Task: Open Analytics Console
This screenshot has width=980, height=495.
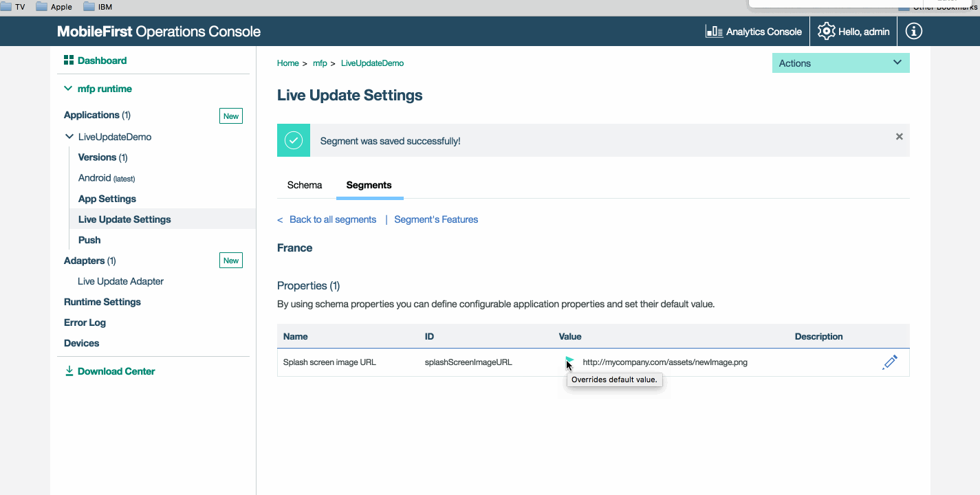Action: click(x=764, y=32)
